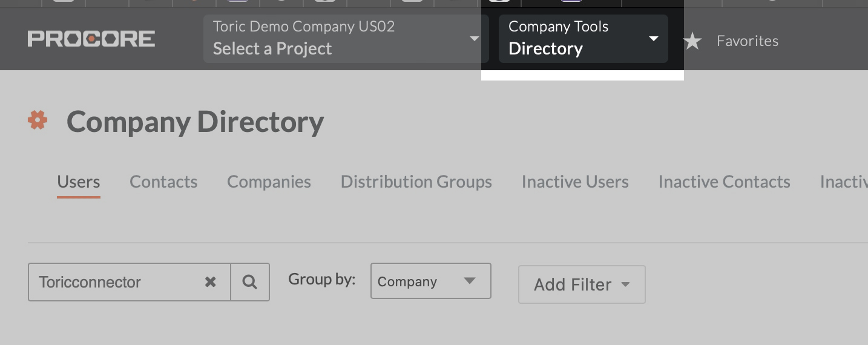Screen dimensions: 868x345
Task: Click the Procore logo
Action: (91, 39)
